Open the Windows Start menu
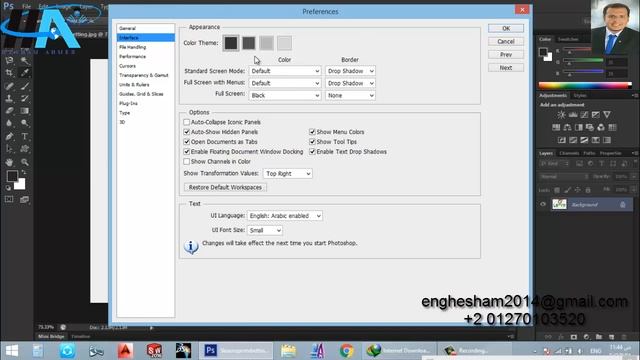Screen dimensions: 640x360 coord(12,351)
